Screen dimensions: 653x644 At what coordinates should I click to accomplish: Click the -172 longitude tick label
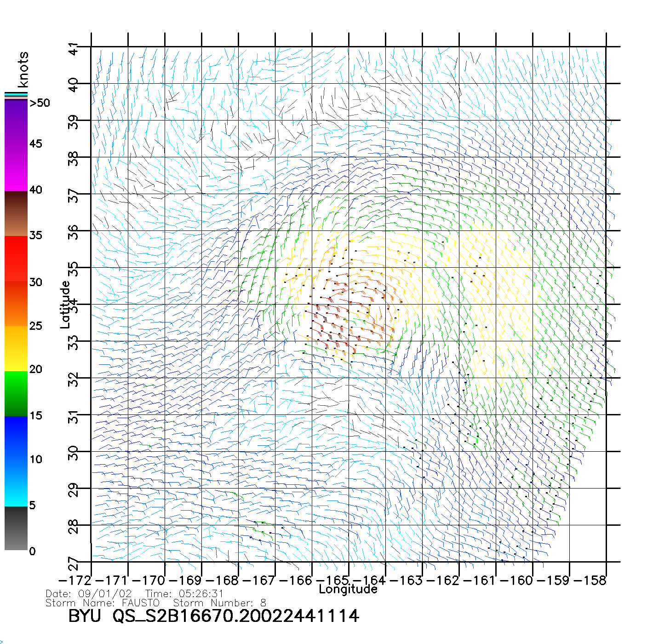(75, 581)
